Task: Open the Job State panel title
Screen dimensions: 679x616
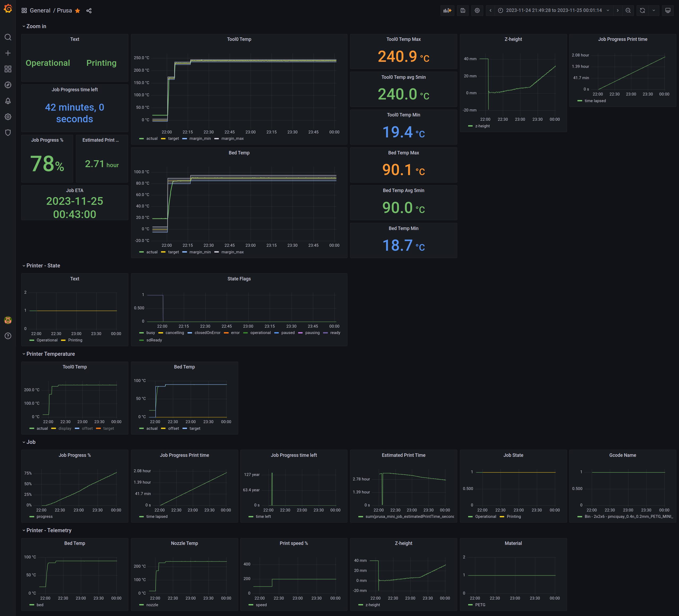Action: click(513, 455)
